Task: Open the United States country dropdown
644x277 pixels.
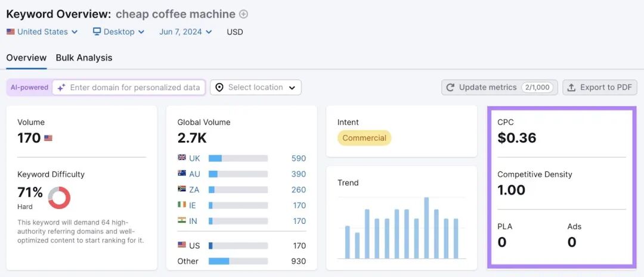Action: pyautogui.click(x=42, y=32)
